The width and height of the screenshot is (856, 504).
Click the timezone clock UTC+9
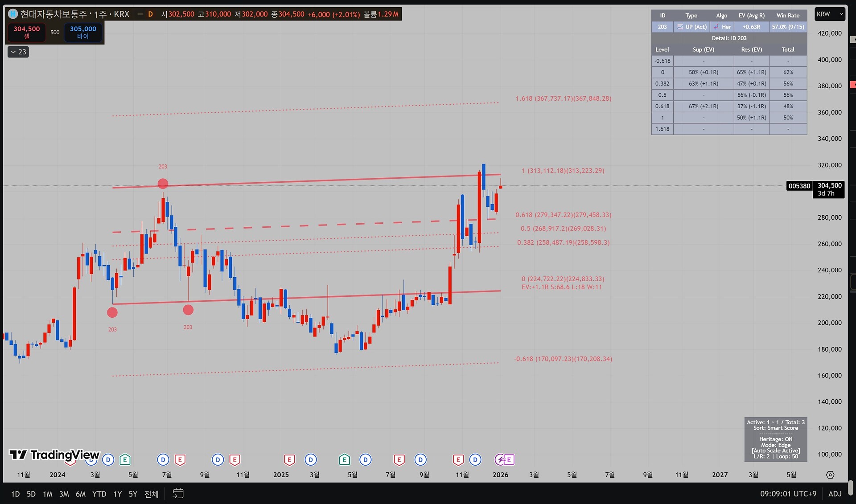[788, 494]
